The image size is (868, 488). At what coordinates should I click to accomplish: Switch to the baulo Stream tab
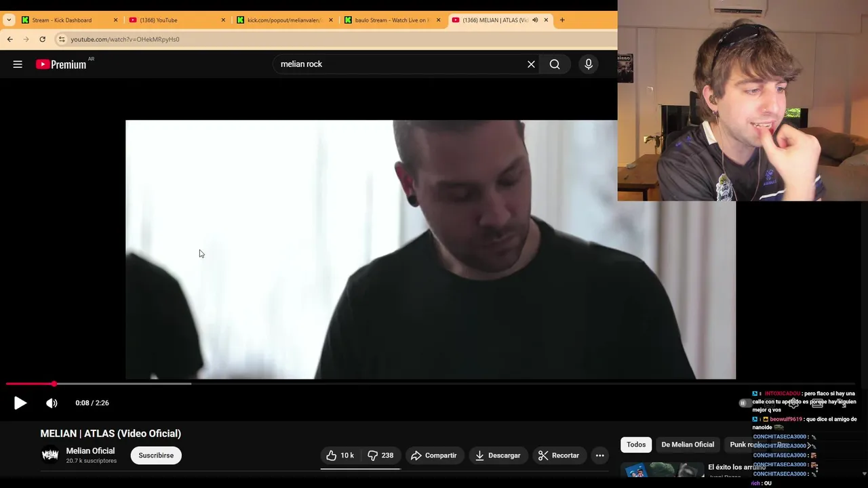click(x=392, y=20)
